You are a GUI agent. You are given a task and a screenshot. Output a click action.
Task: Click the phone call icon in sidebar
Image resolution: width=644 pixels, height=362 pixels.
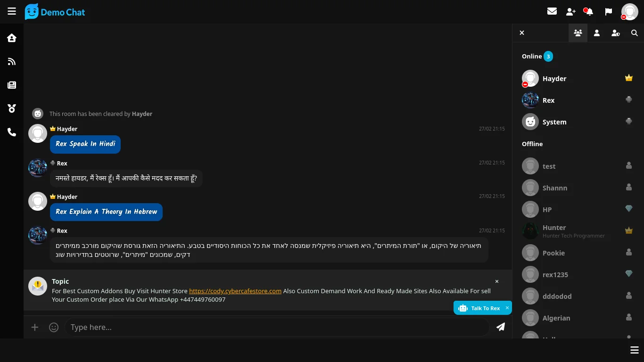12,132
